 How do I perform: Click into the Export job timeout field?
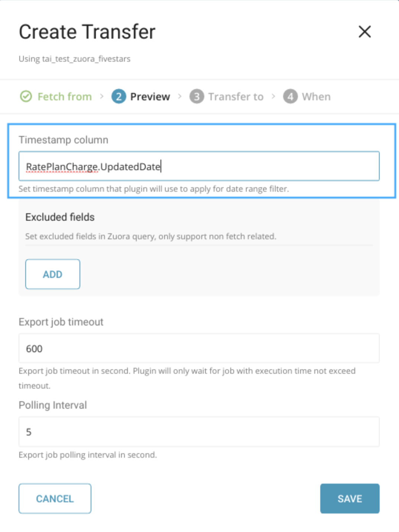tap(199, 348)
